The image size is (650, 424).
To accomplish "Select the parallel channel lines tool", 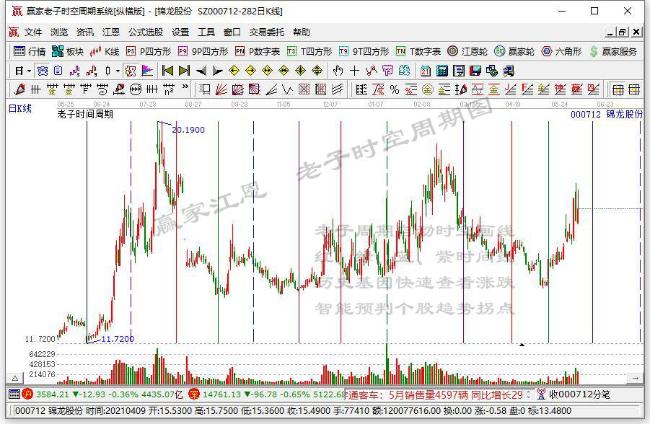I will [x=338, y=89].
